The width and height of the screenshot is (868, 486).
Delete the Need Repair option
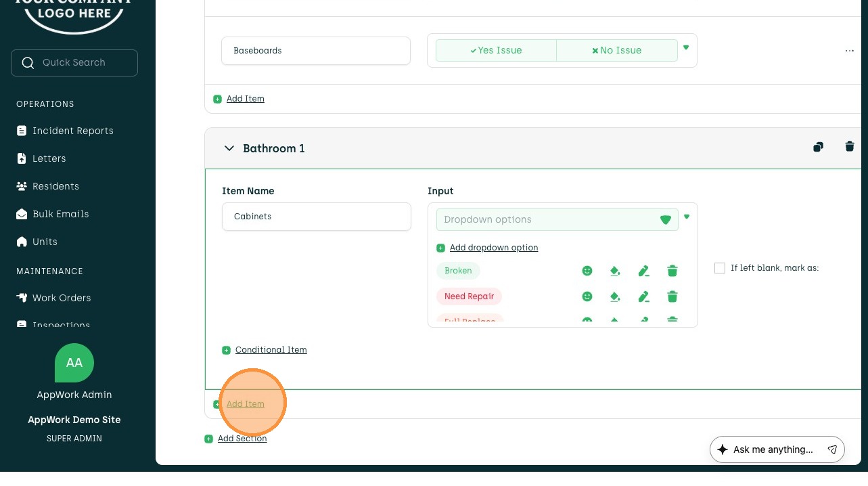pos(672,296)
